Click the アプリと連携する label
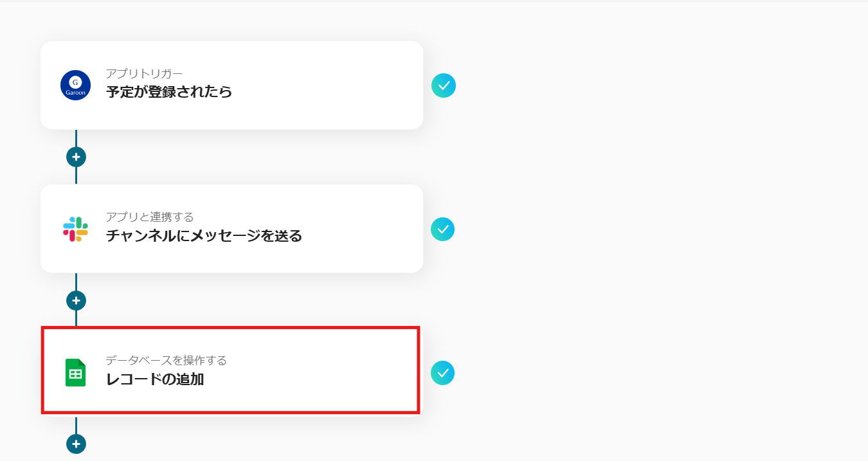868x461 pixels. pos(149,217)
